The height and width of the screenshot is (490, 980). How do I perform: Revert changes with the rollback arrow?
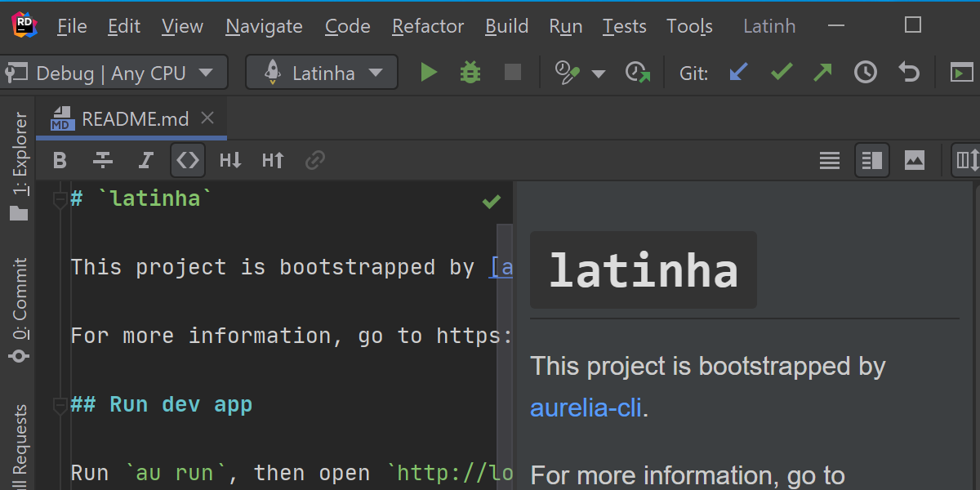pos(908,73)
